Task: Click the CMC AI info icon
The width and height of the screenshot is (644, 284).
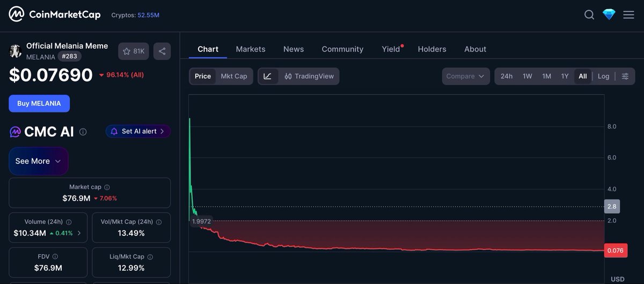Action: pos(83,132)
